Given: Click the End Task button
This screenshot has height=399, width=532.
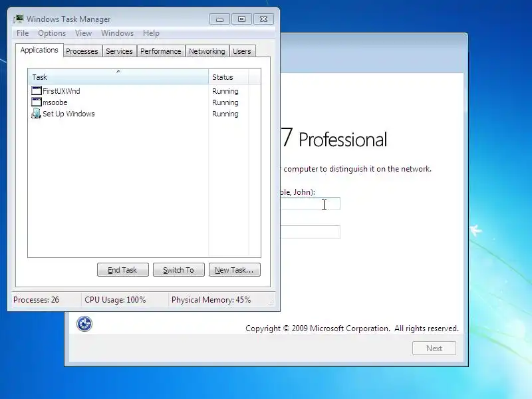Looking at the screenshot, I should 123,270.
